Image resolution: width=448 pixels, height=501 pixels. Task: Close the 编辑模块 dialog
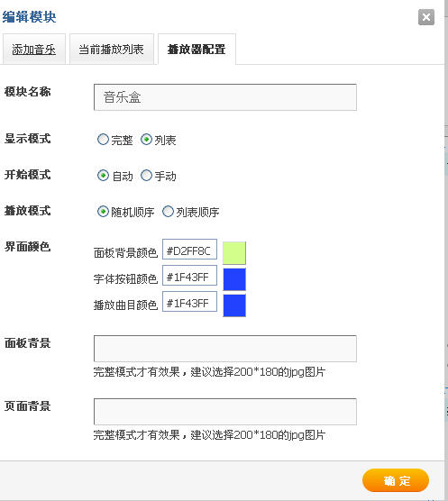pyautogui.click(x=426, y=17)
